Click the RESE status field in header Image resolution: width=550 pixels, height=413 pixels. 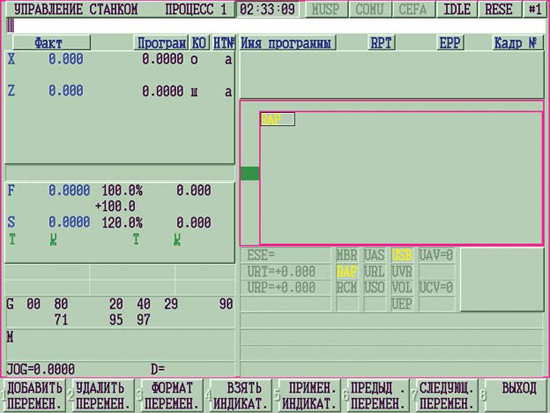tap(498, 9)
